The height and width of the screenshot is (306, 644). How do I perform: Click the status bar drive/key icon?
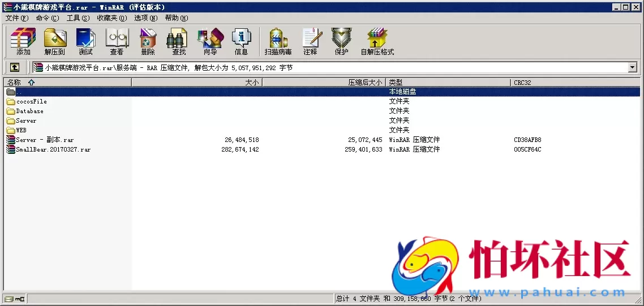[14, 299]
